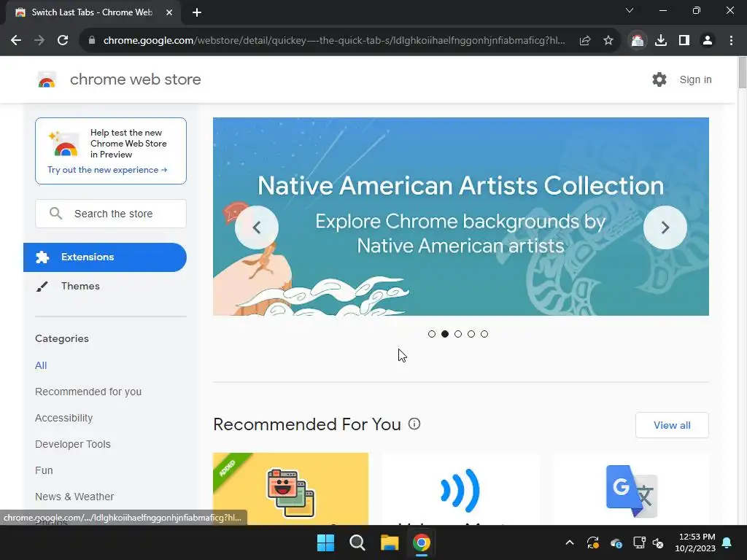Bookmark this page with the star
The height and width of the screenshot is (560, 747).
[x=608, y=41]
